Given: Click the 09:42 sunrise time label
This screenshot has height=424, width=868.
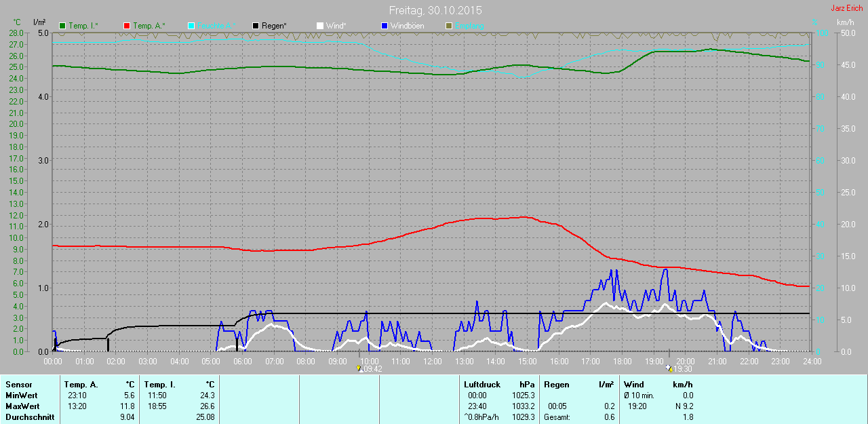Looking at the screenshot, I should (x=373, y=370).
